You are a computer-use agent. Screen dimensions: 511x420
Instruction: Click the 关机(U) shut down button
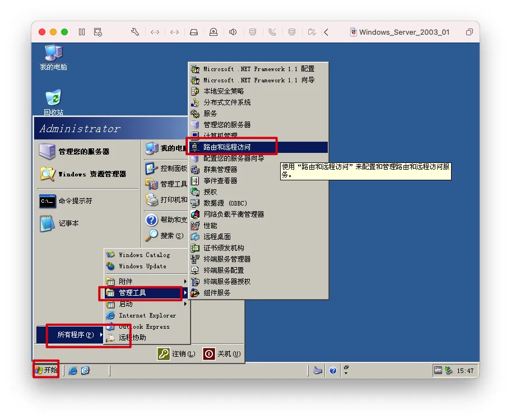pyautogui.click(x=222, y=354)
